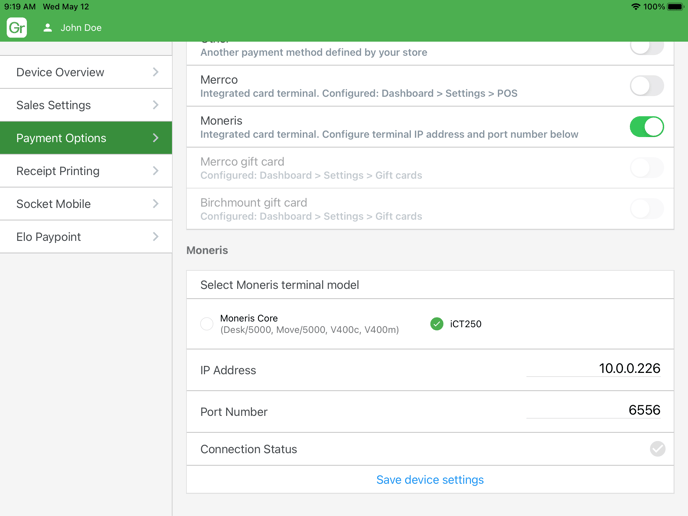Click the Elo Paypoint chevron arrow
This screenshot has width=688, height=516.
click(156, 237)
